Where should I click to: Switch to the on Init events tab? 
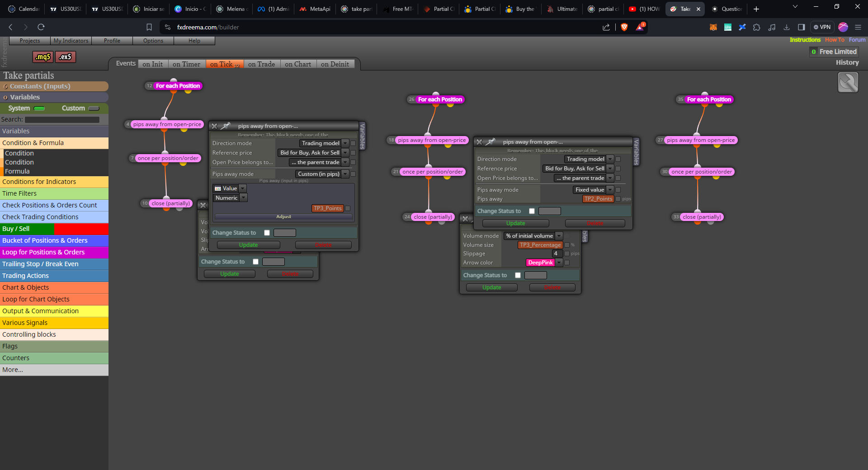tap(153, 64)
